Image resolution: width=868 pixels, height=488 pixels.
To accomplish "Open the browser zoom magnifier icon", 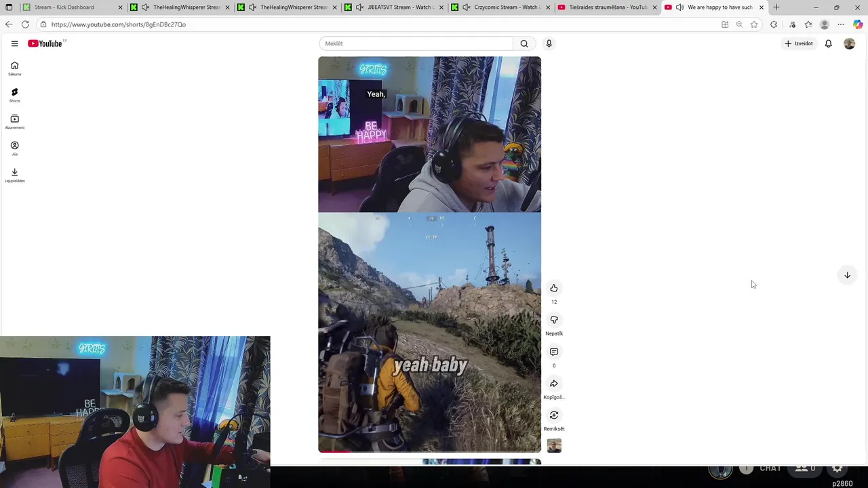I will [x=739, y=24].
